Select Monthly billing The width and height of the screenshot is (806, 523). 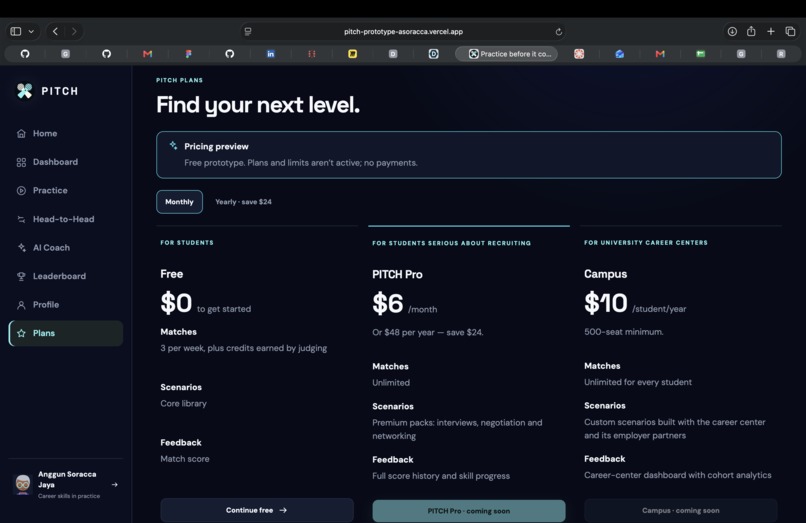[x=179, y=202]
